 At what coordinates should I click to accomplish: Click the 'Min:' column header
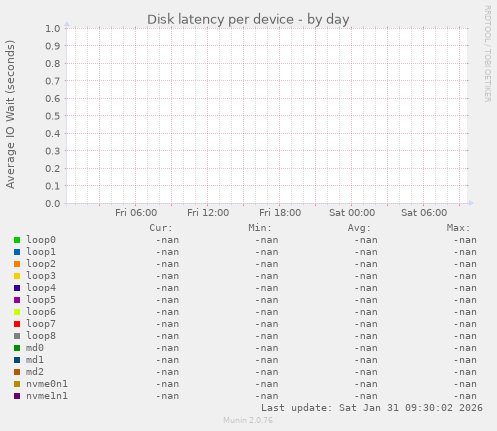260,228
